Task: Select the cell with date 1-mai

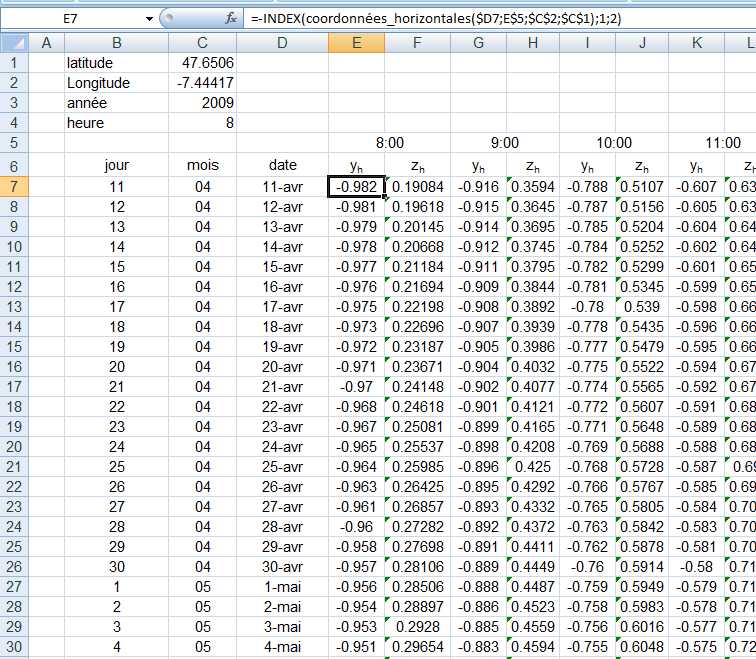Action: click(283, 588)
